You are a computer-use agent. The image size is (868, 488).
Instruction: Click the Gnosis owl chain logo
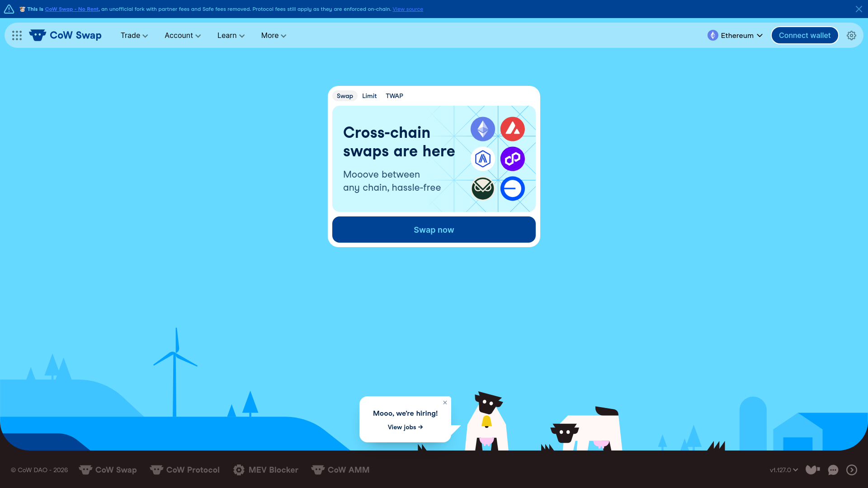(x=483, y=188)
